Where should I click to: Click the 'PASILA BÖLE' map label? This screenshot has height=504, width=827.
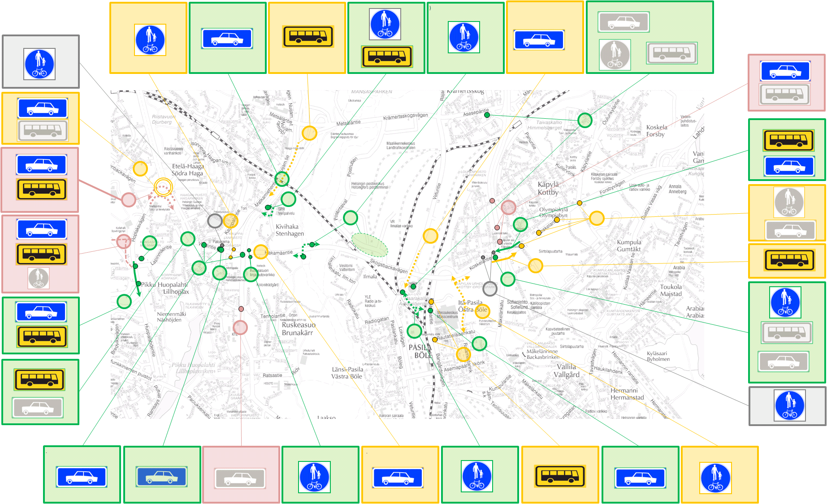tap(420, 351)
